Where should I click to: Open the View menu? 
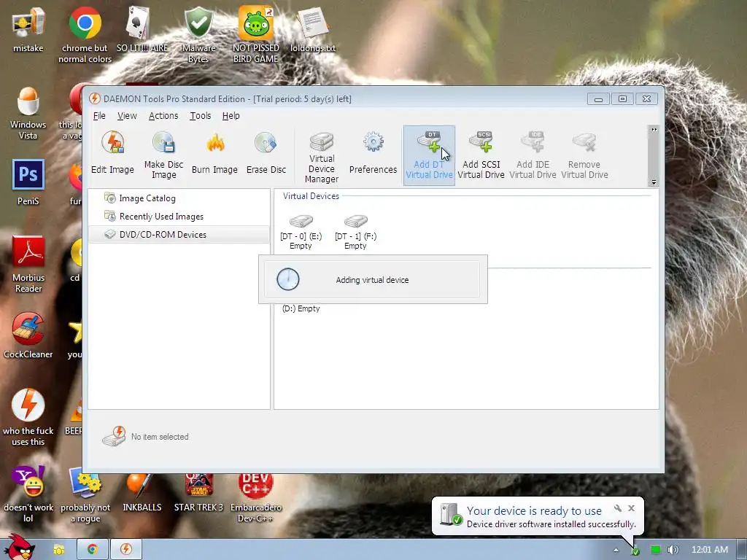click(127, 116)
